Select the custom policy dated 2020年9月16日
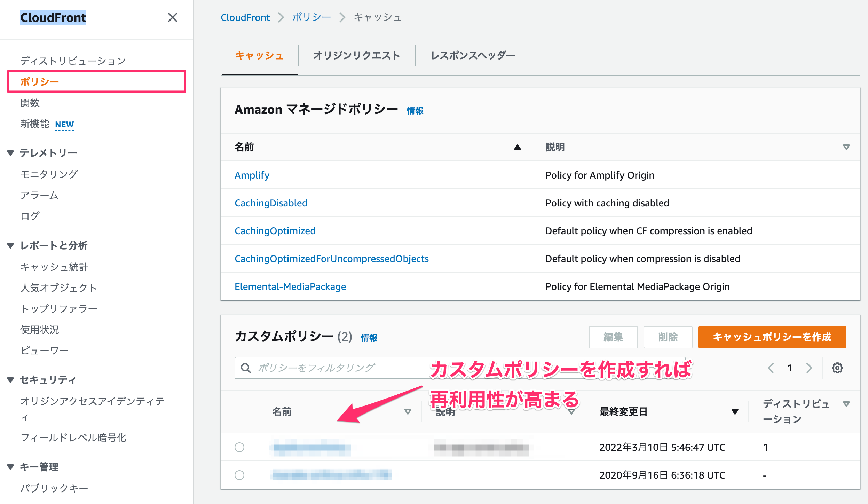The height and width of the screenshot is (504, 868). point(239,475)
